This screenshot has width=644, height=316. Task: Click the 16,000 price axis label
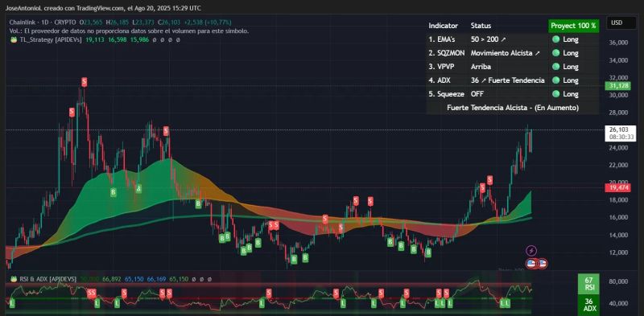(619, 217)
